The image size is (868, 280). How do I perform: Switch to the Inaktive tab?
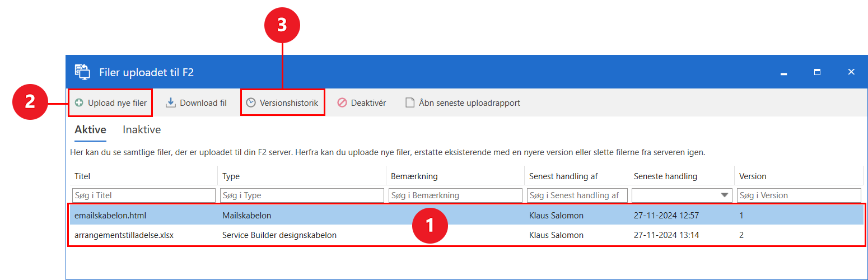click(142, 130)
